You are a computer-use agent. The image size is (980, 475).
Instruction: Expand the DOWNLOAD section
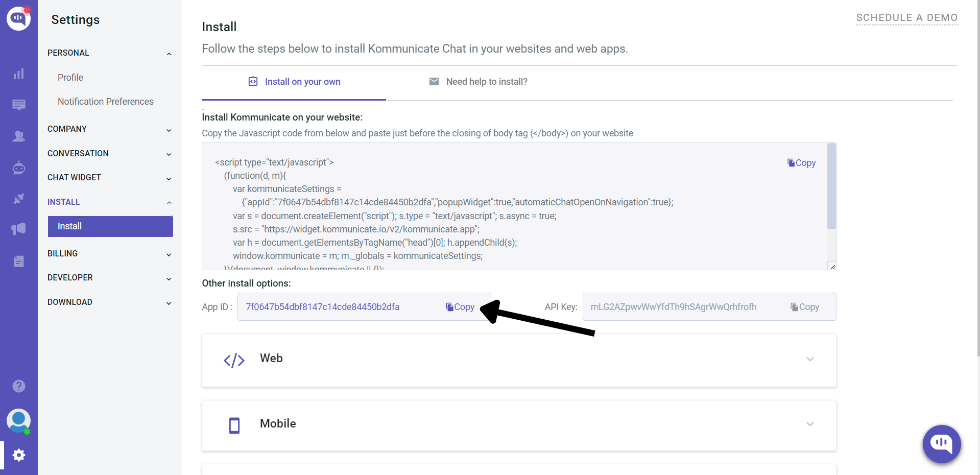(109, 302)
